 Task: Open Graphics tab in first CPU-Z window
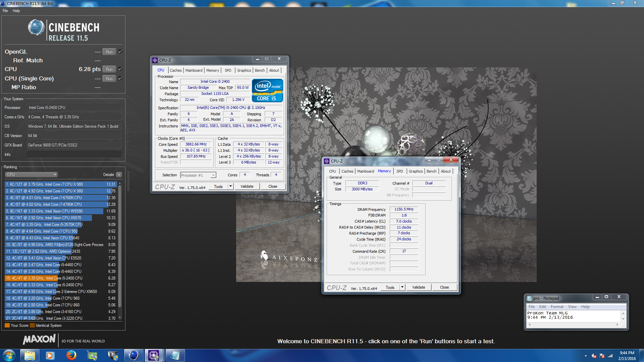point(244,70)
